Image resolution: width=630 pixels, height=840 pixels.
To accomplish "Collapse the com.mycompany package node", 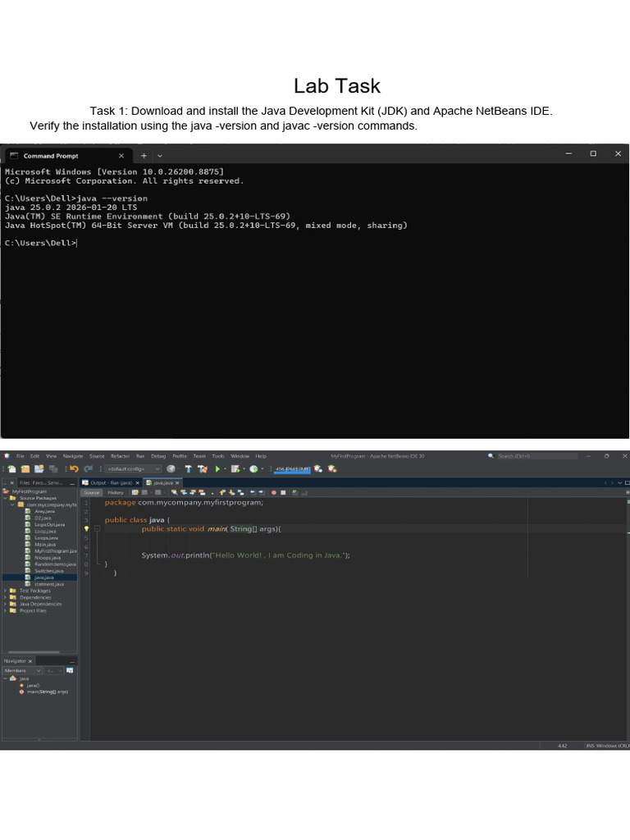I will pos(13,504).
